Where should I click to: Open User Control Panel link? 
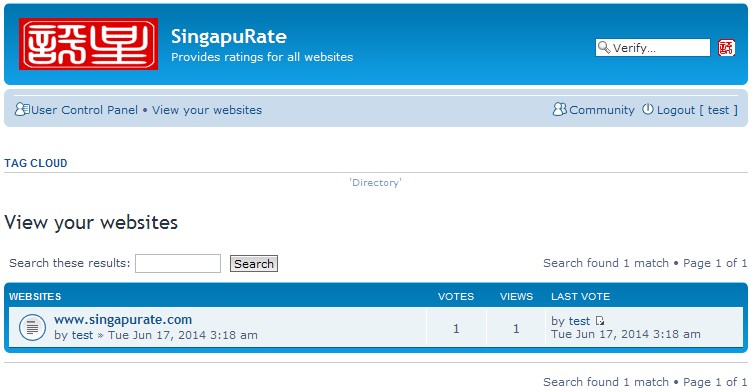(x=85, y=110)
